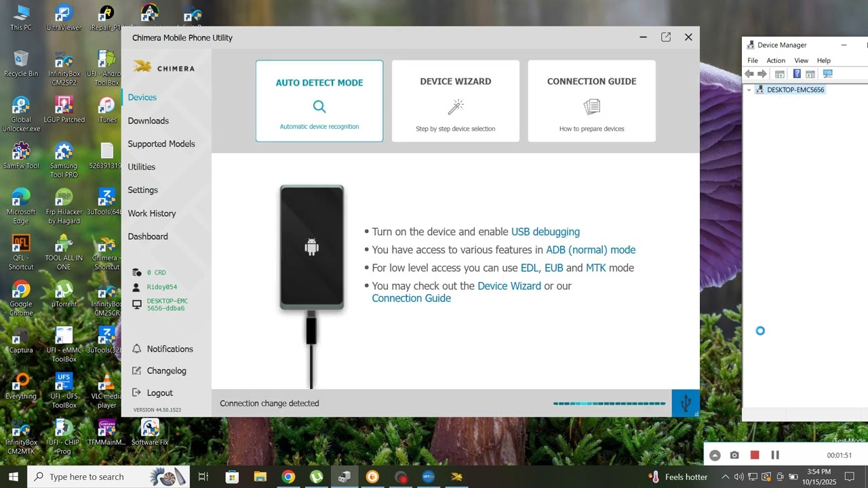This screenshot has height=488, width=868.
Task: Click Forward arrow in Device Manager toolbar
Action: [762, 74]
